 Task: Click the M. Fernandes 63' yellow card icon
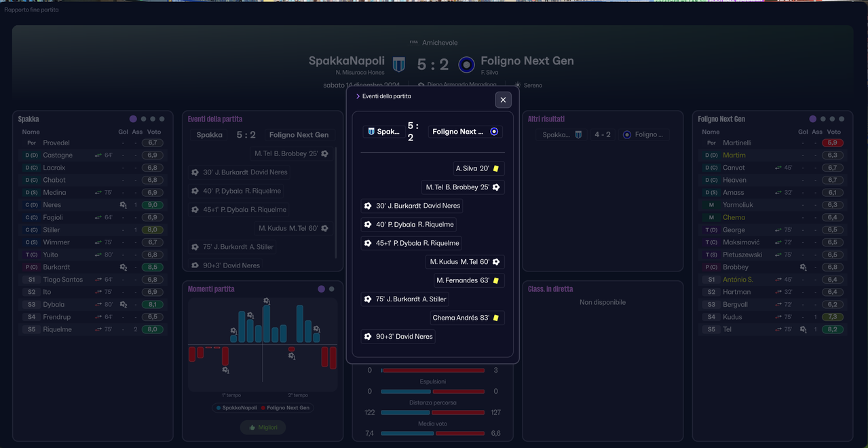(x=496, y=280)
